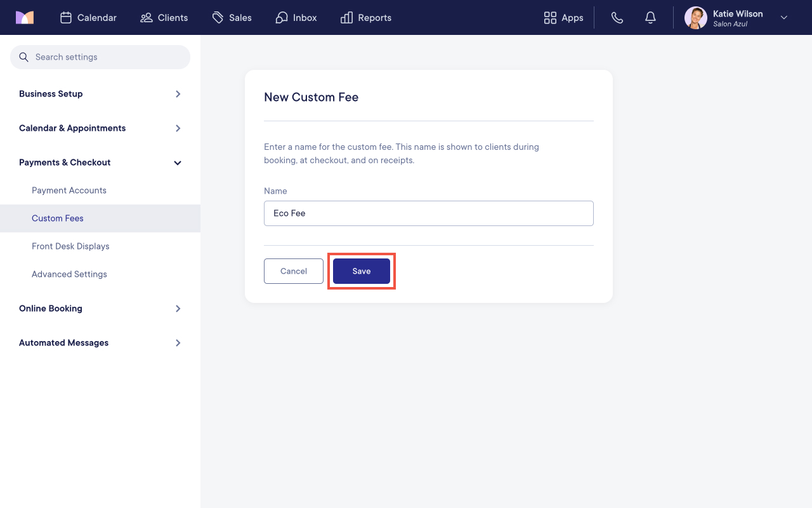Open the Reports section
This screenshot has height=508, width=812.
[366, 18]
